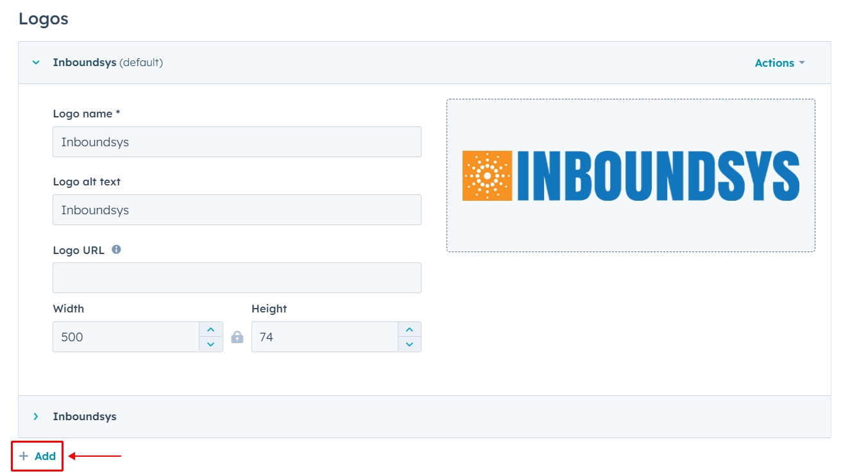This screenshot has width=868, height=476.
Task: Click the Logo alt text label
Action: point(87,182)
